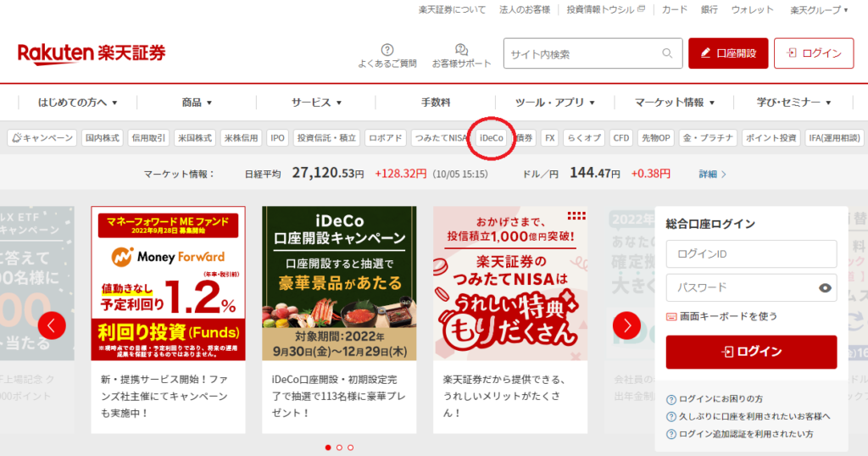Select the つみたてNISA tag
Image resolution: width=868 pixels, height=456 pixels.
[441, 138]
